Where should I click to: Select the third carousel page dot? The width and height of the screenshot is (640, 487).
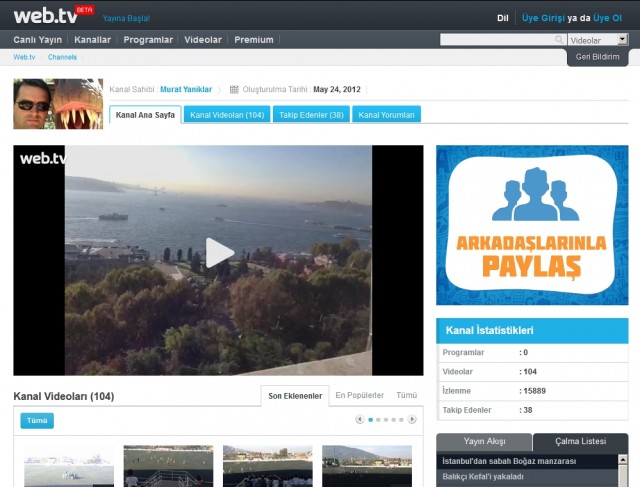[386, 420]
